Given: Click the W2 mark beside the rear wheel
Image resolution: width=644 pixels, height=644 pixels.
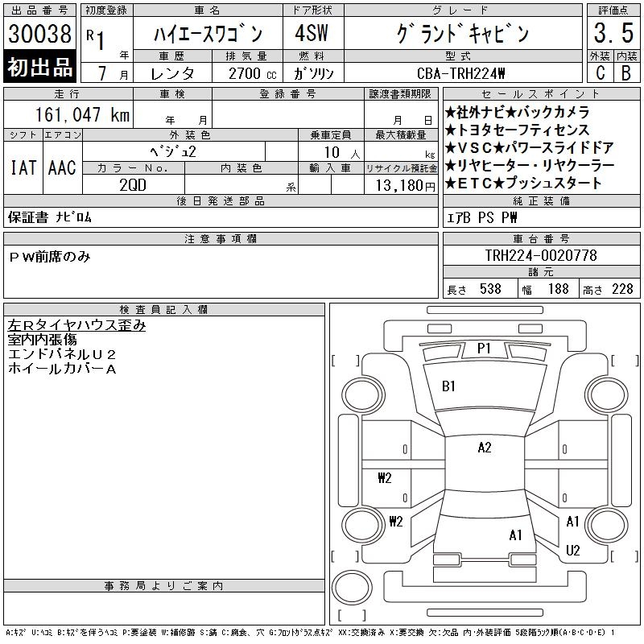Looking at the screenshot, I should pos(395,522).
